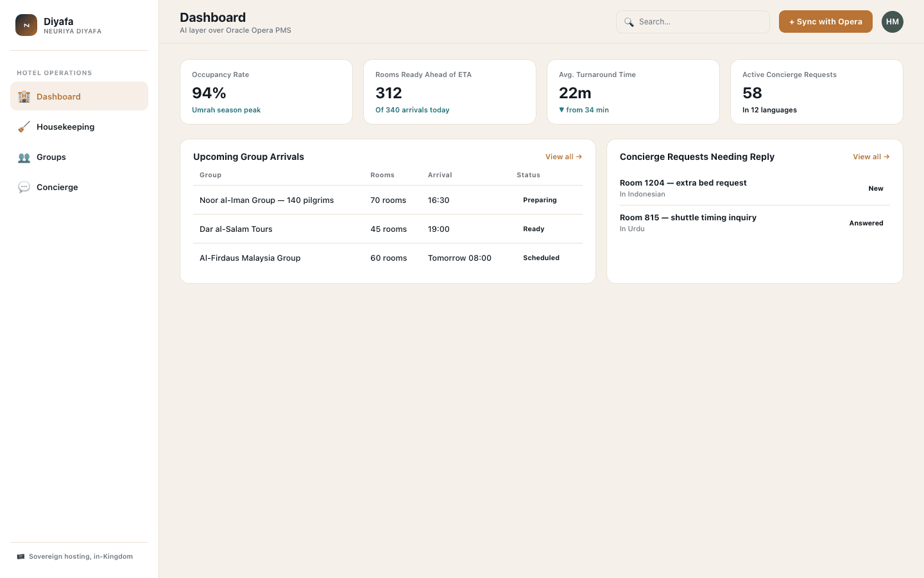The width and height of the screenshot is (924, 578).
Task: Open the Dashboard sidebar item
Action: tap(79, 96)
